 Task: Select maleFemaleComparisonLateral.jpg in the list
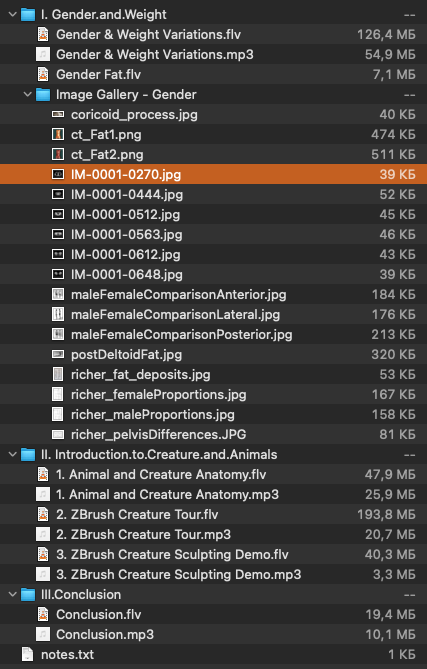coord(213,314)
